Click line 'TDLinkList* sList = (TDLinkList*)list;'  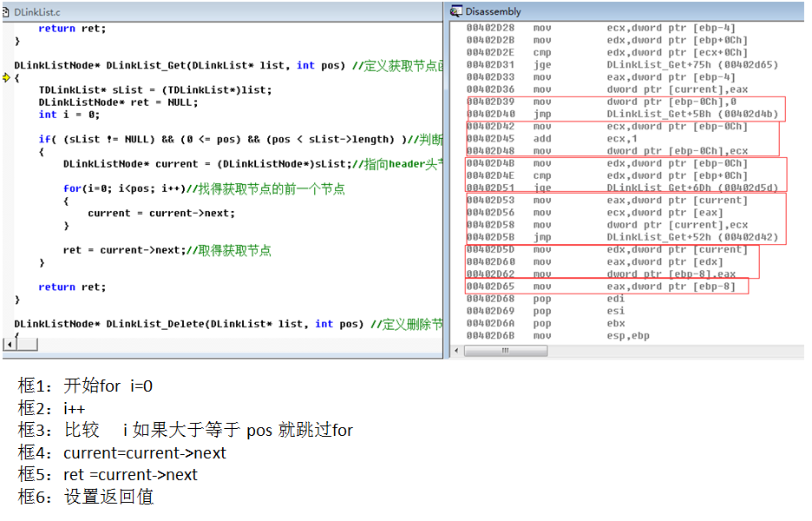click(x=154, y=90)
